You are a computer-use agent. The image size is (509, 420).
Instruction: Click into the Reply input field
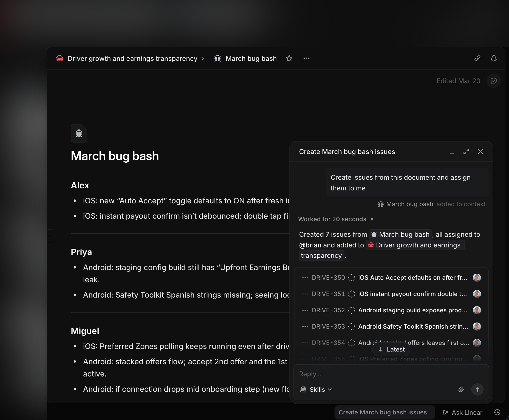pyautogui.click(x=391, y=374)
